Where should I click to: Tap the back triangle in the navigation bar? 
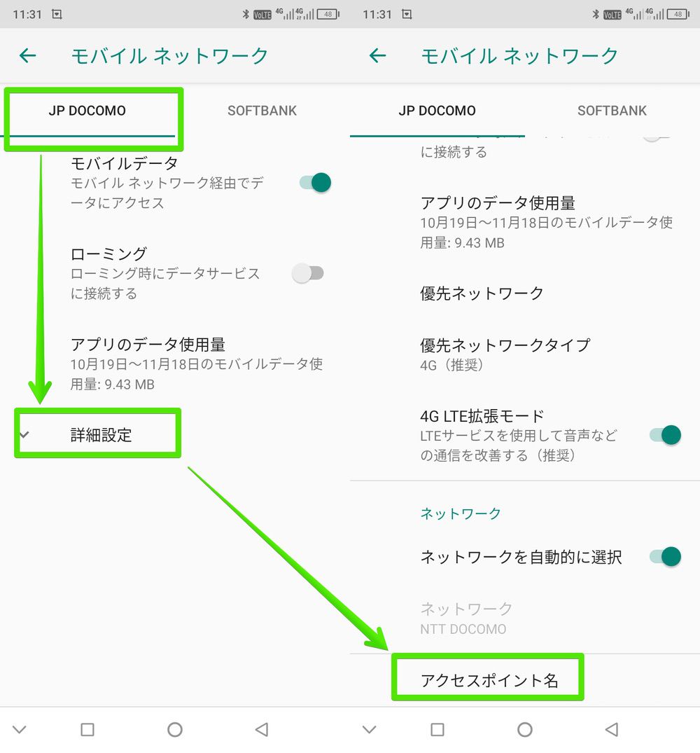[x=262, y=729]
